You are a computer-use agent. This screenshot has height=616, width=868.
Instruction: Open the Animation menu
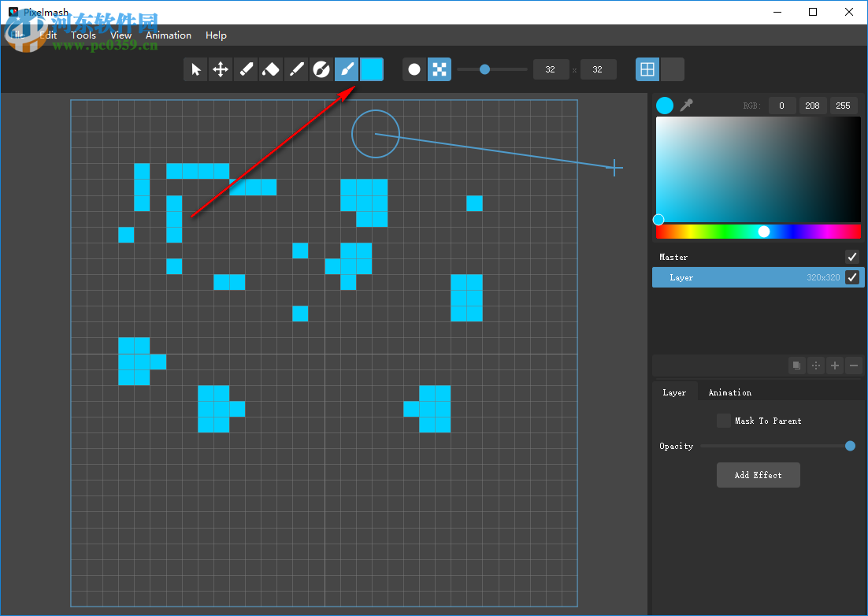click(x=168, y=35)
